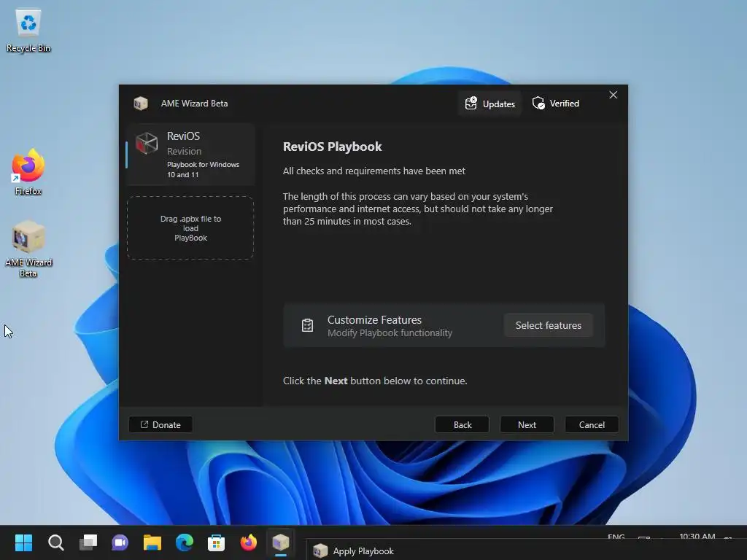The width and height of the screenshot is (747, 560).
Task: Click the Verified shield badge
Action: point(555,104)
